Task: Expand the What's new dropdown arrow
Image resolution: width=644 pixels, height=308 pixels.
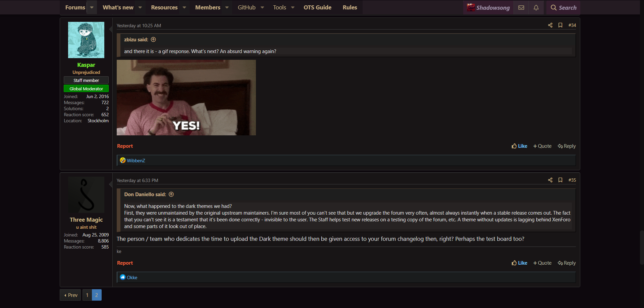Action: 140,7
